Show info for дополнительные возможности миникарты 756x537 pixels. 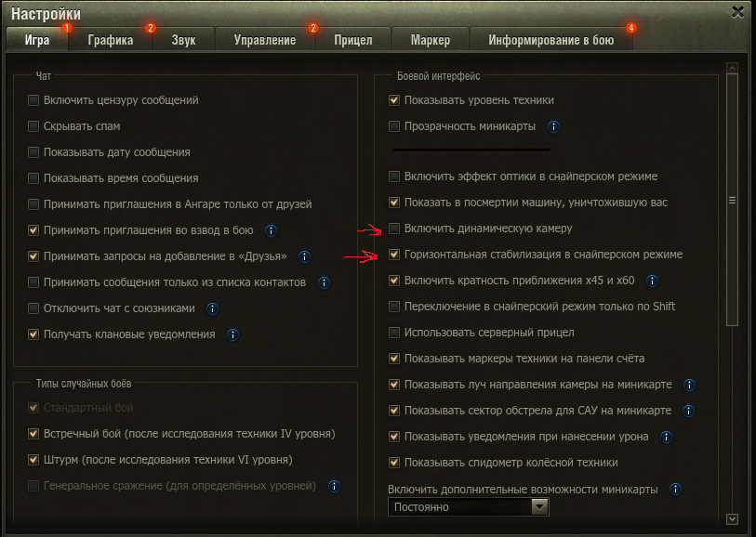coord(675,490)
